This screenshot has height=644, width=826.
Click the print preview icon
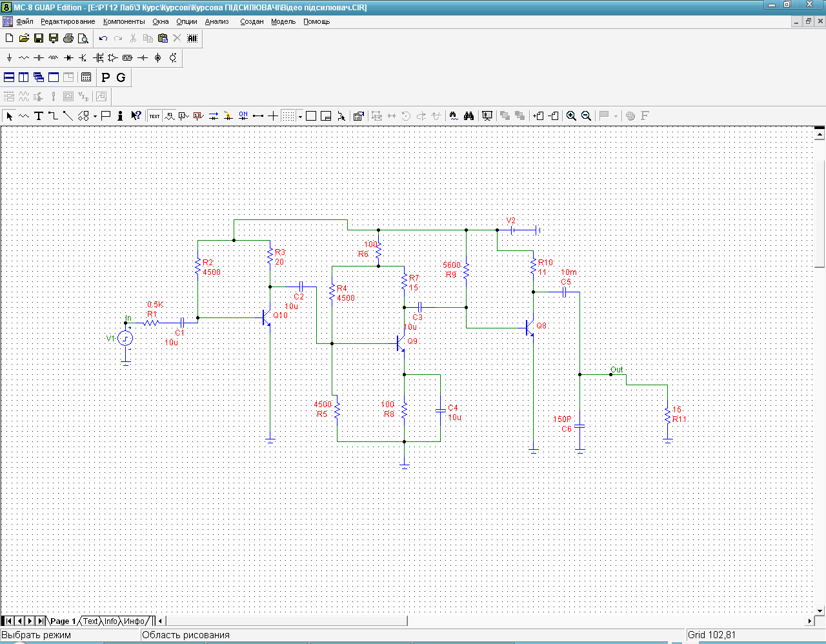pyautogui.click(x=83, y=39)
